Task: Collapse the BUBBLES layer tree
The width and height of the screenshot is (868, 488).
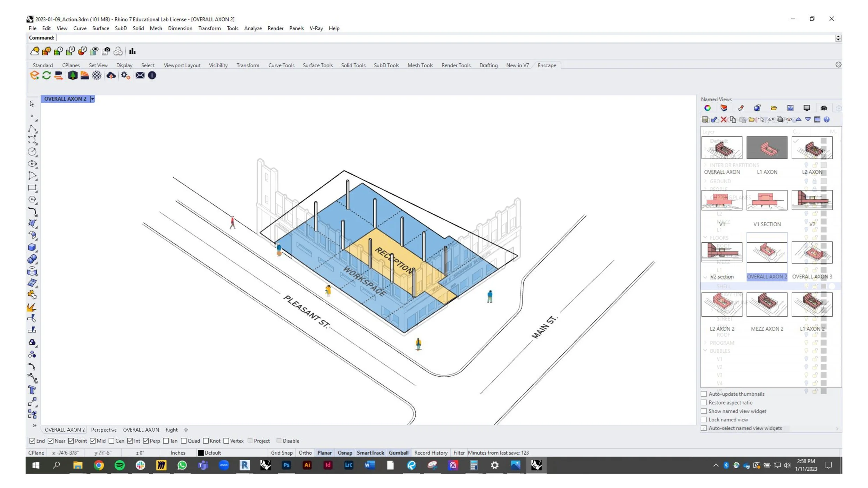Action: click(705, 351)
